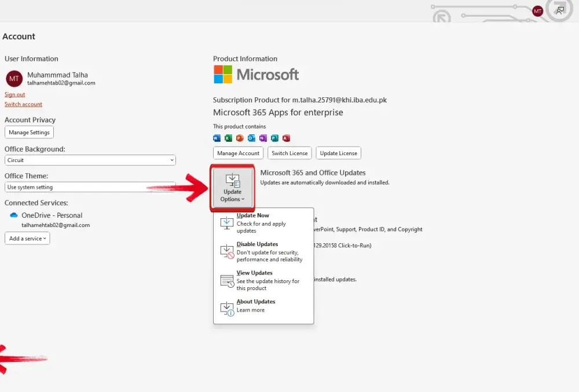This screenshot has height=392, width=579.
Task: Click the Microsoft four-color logo
Action: [223, 74]
